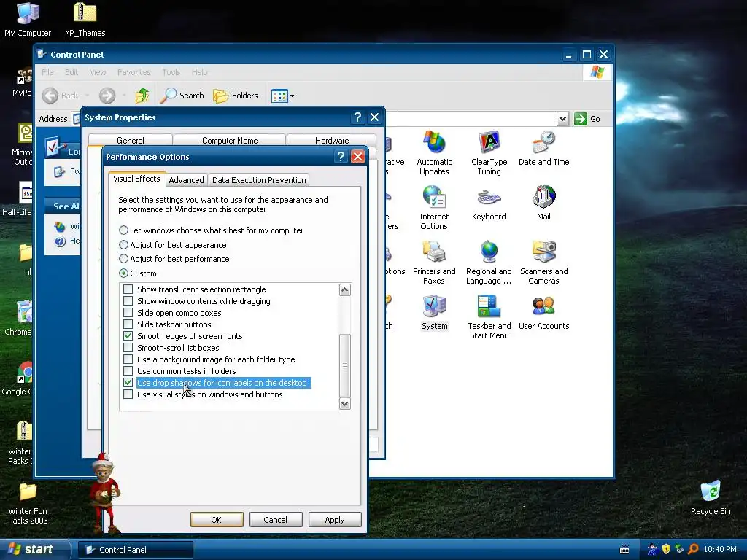Click the Search toolbar button
This screenshot has height=560, width=747.
[182, 96]
